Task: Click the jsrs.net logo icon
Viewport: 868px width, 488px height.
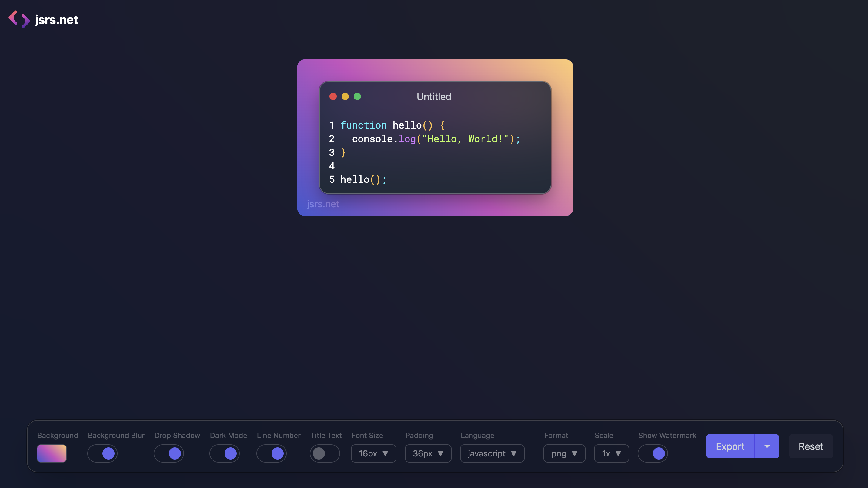Action: (x=19, y=19)
